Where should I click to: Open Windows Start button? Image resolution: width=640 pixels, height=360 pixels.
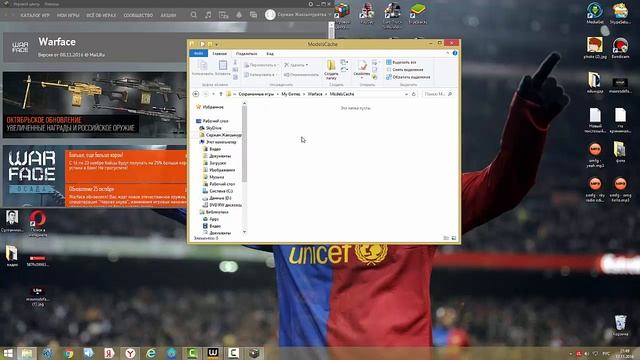[x=8, y=353]
